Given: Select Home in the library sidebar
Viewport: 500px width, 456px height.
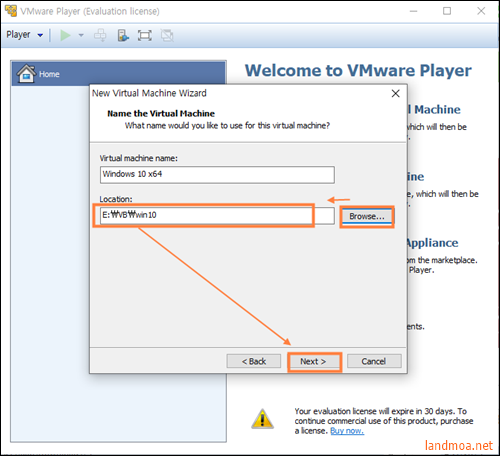Looking at the screenshot, I should [119, 74].
